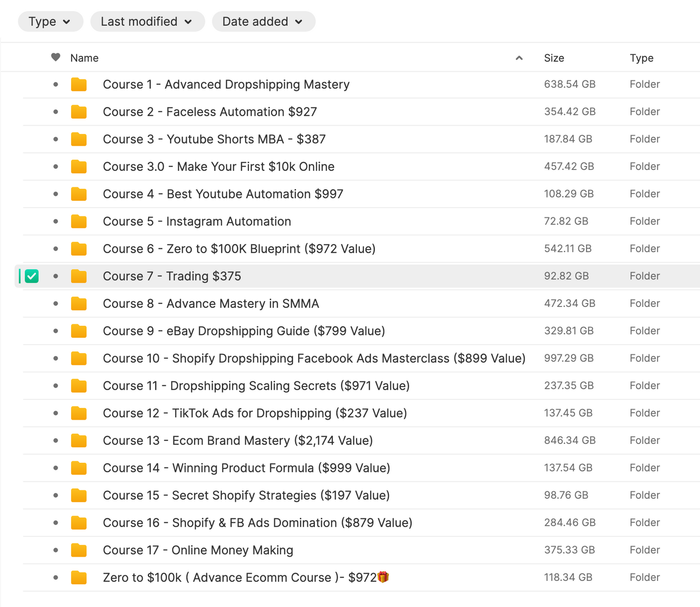Open the Type filter dropdown

pos(50,22)
